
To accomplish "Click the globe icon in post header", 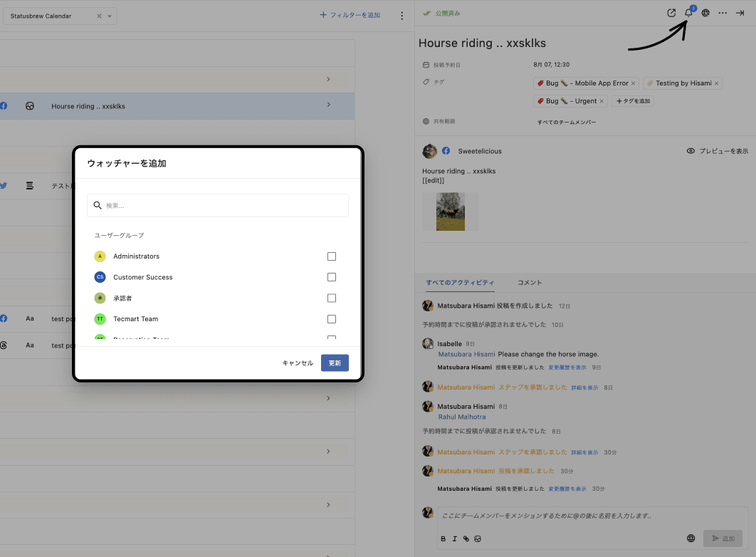I will click(705, 13).
